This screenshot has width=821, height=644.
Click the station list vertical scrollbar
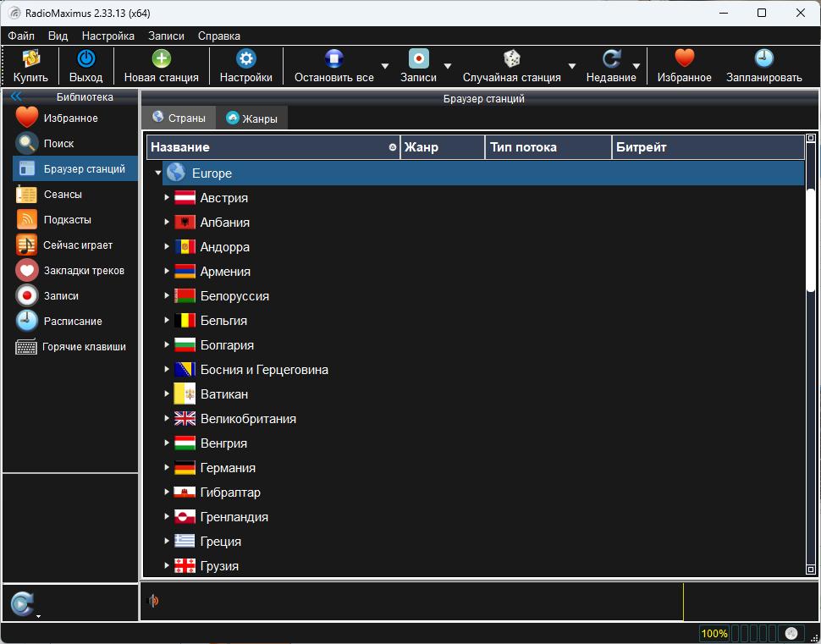click(x=810, y=240)
